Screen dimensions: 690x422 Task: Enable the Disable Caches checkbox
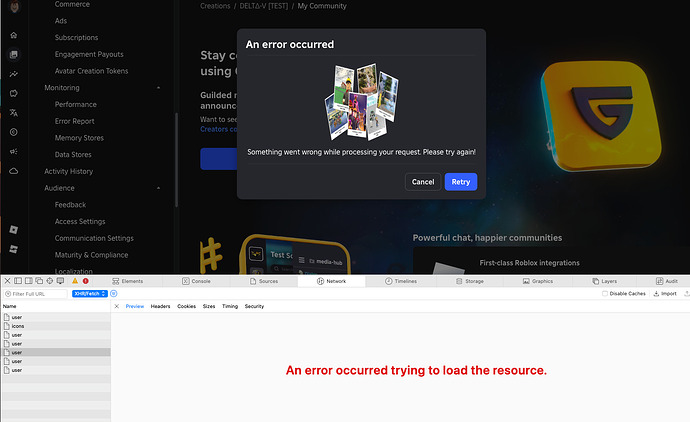click(x=605, y=294)
